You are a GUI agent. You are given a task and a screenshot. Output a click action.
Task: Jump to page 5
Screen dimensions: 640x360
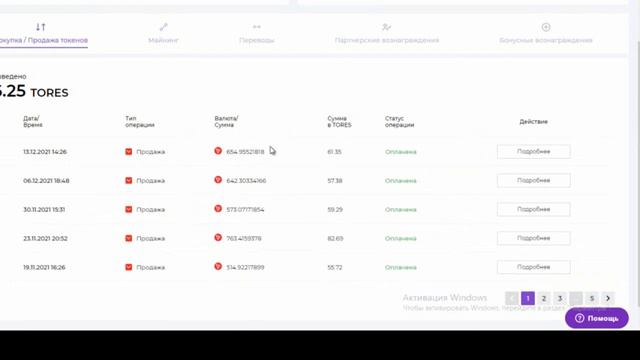(592, 298)
